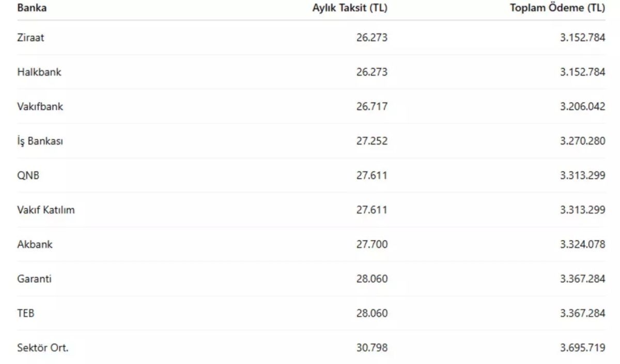
Task: Select the 30.798 sector average installment
Action: click(x=371, y=348)
